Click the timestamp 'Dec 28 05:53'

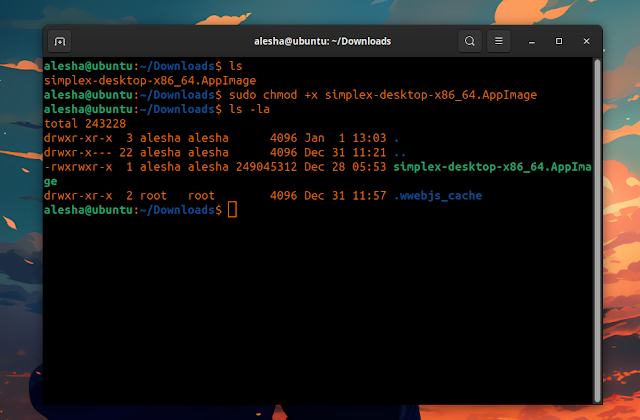click(x=345, y=167)
